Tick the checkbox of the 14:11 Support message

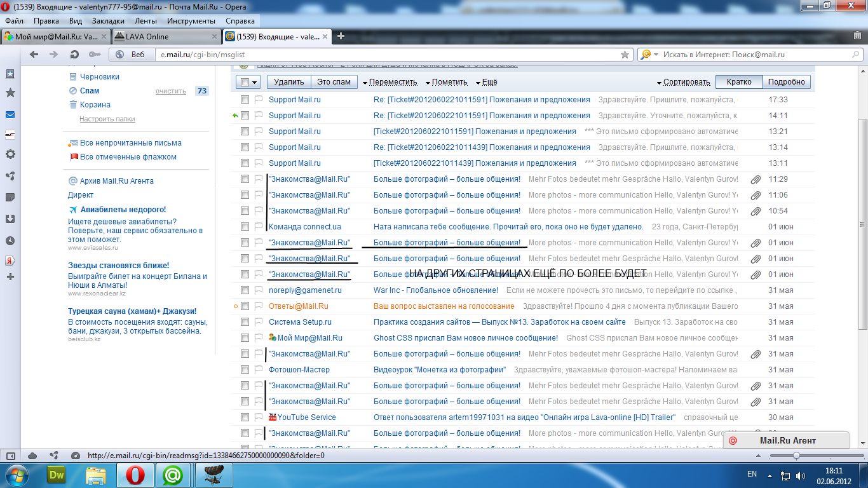click(245, 116)
